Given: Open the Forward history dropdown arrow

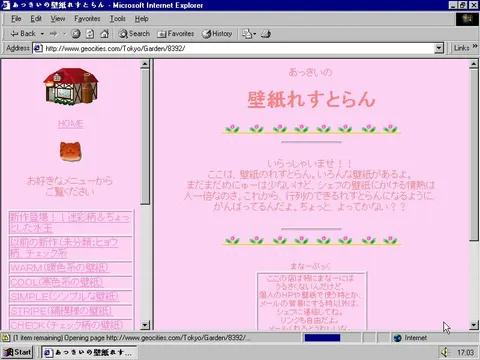Looking at the screenshot, I should pyautogui.click(x=64, y=34).
